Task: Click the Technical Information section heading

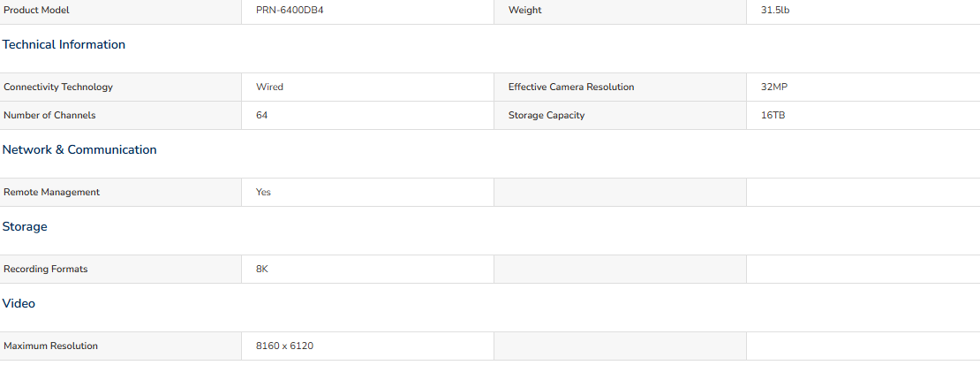Action: tap(64, 44)
